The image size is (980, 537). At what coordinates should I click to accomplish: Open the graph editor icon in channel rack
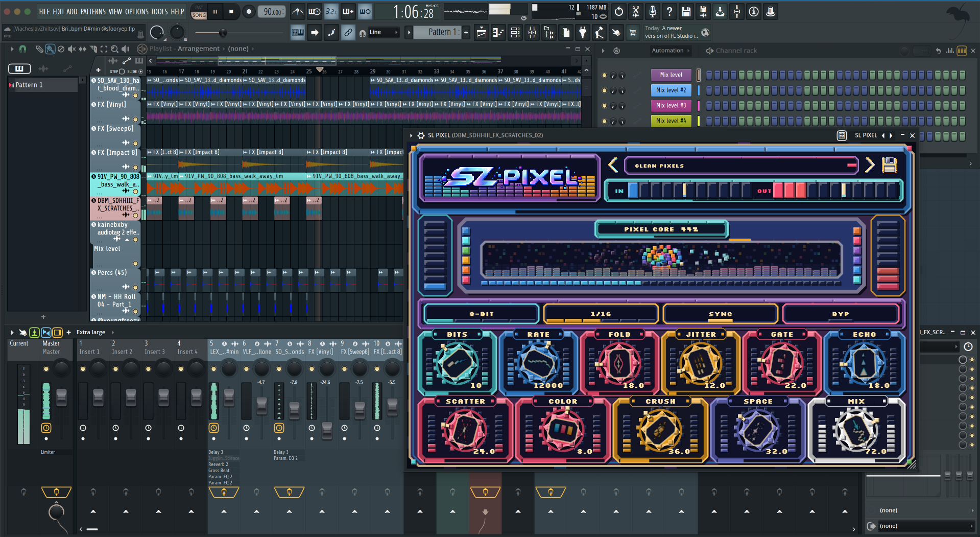pyautogui.click(x=950, y=51)
